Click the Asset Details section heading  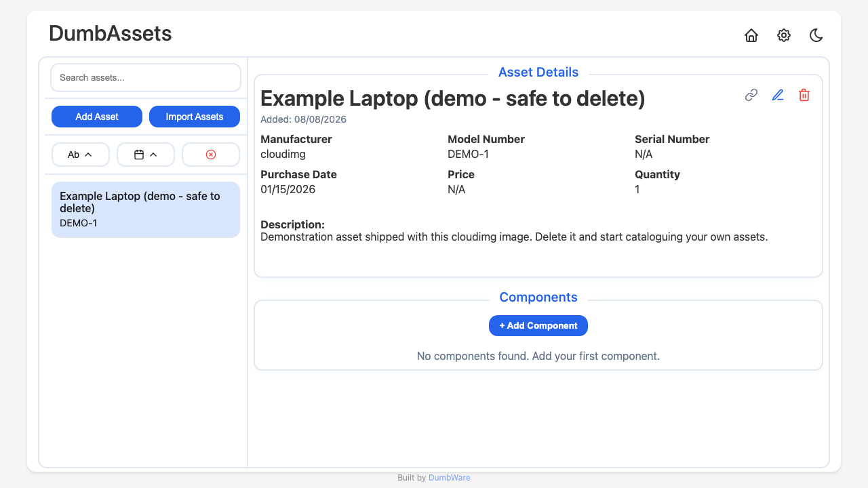(538, 72)
